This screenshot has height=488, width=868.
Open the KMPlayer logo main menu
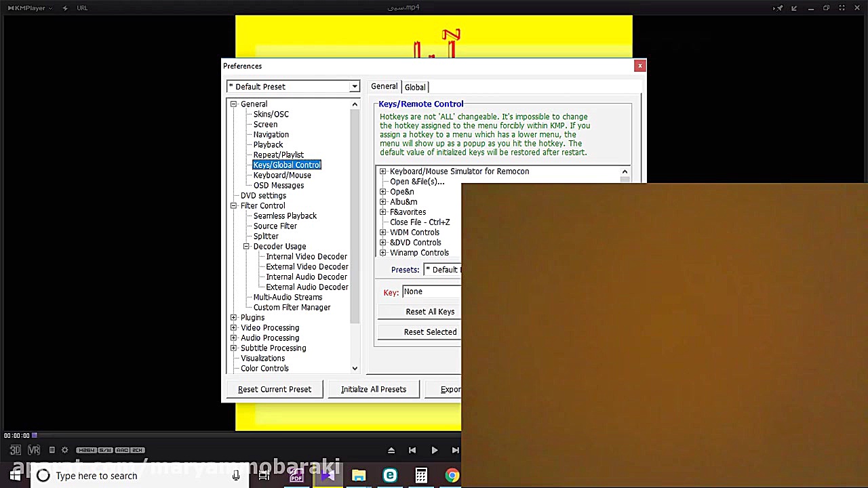coord(30,8)
